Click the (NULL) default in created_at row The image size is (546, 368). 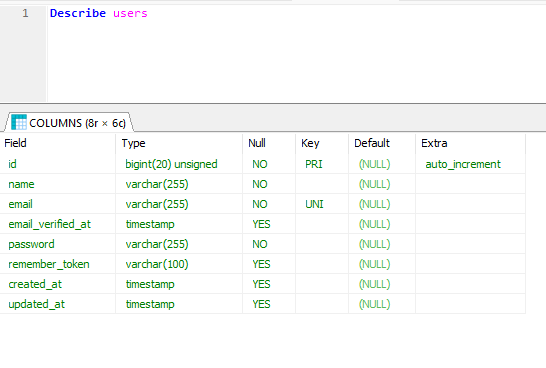(x=382, y=284)
